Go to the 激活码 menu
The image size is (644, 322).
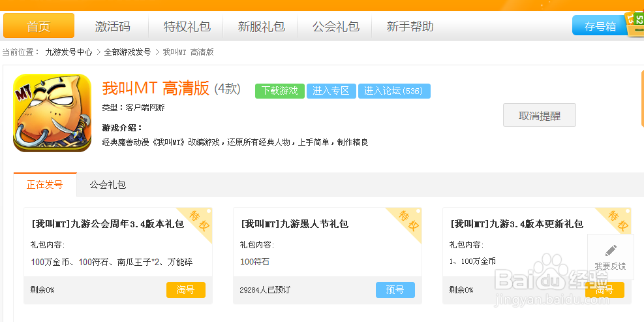click(x=112, y=26)
